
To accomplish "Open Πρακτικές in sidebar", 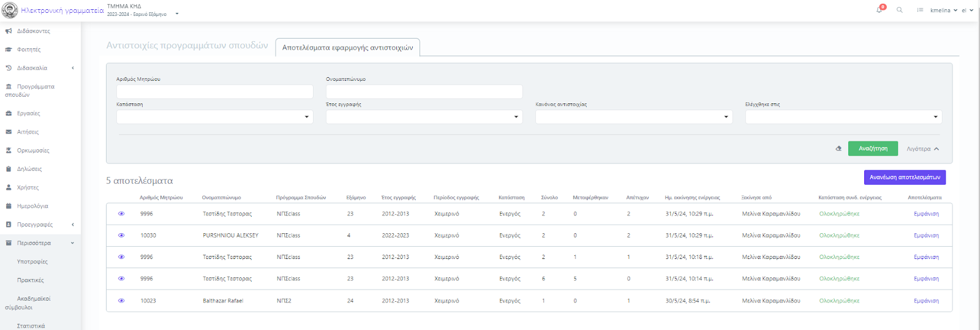I will click(31, 280).
